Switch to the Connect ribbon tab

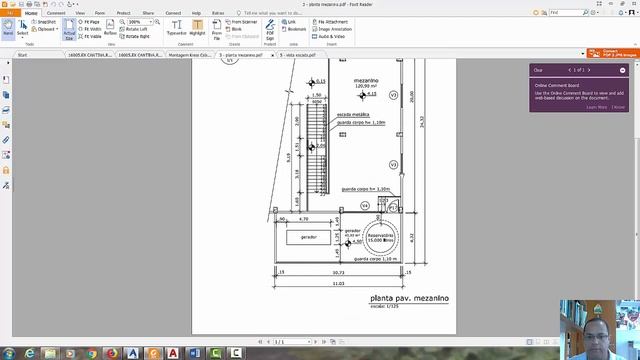pos(173,13)
